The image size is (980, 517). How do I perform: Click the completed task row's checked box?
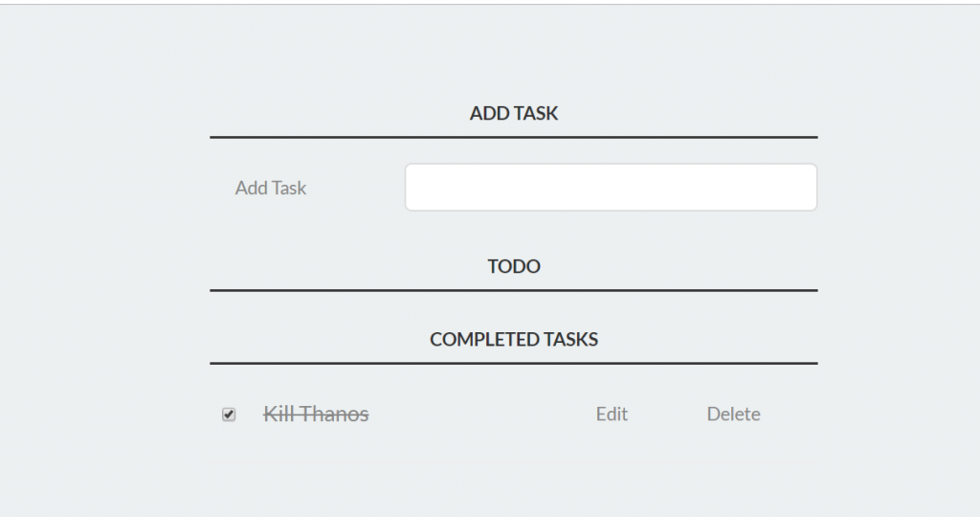pyautogui.click(x=229, y=415)
